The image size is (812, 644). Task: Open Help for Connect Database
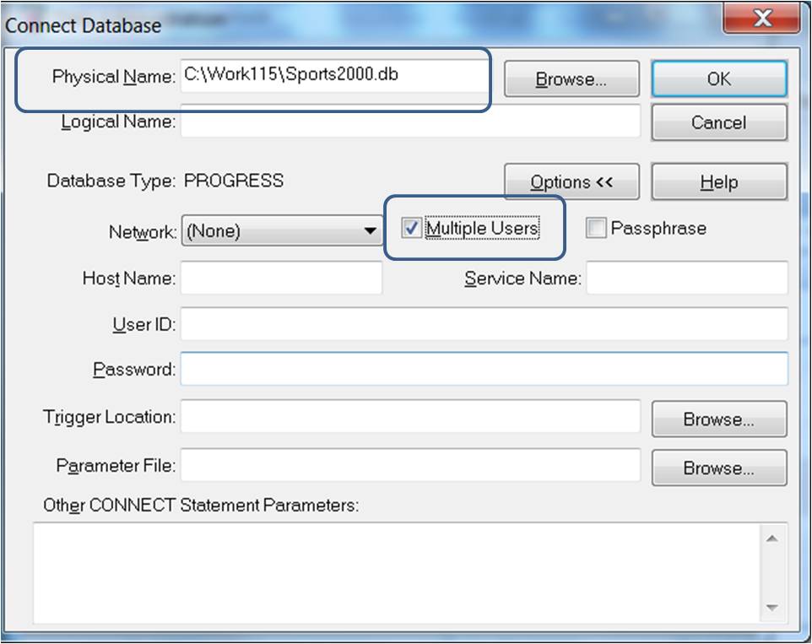(x=719, y=181)
